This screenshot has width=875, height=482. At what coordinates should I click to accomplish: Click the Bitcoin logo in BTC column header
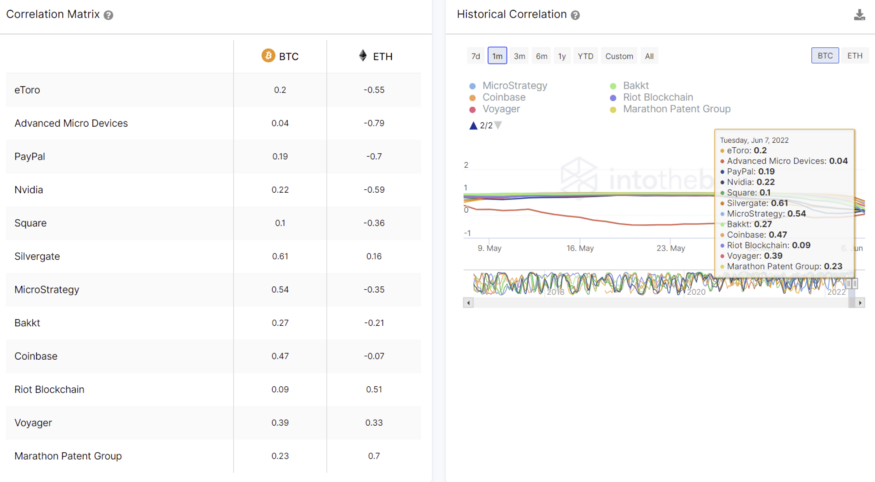[x=268, y=56]
